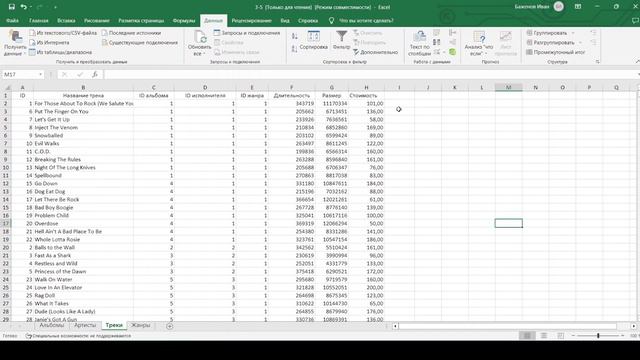Open Последние источники
Image resolution: width=640 pixels, height=360 pixels.
(x=131, y=33)
